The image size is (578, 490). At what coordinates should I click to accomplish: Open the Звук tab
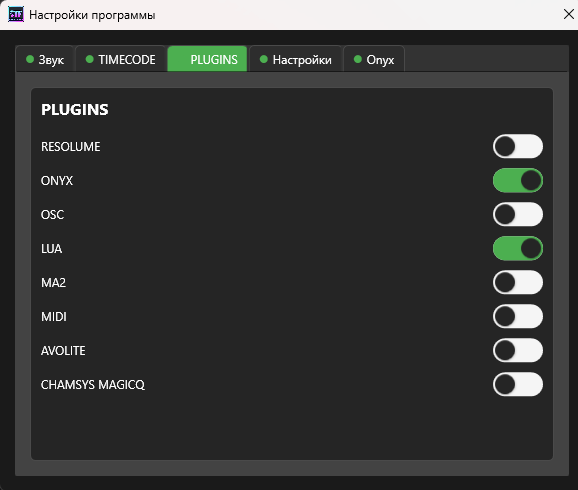pos(45,59)
